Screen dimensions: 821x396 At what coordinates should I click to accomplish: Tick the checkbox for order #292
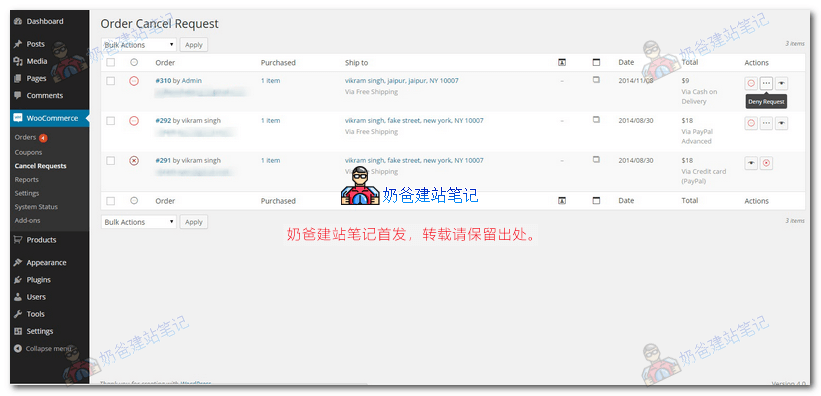click(x=110, y=121)
